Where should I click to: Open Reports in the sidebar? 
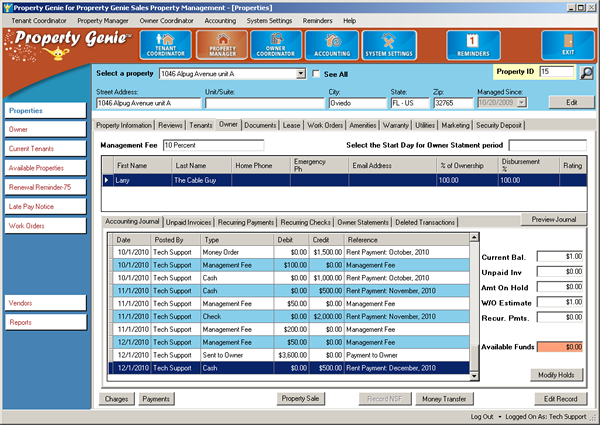tap(46, 322)
